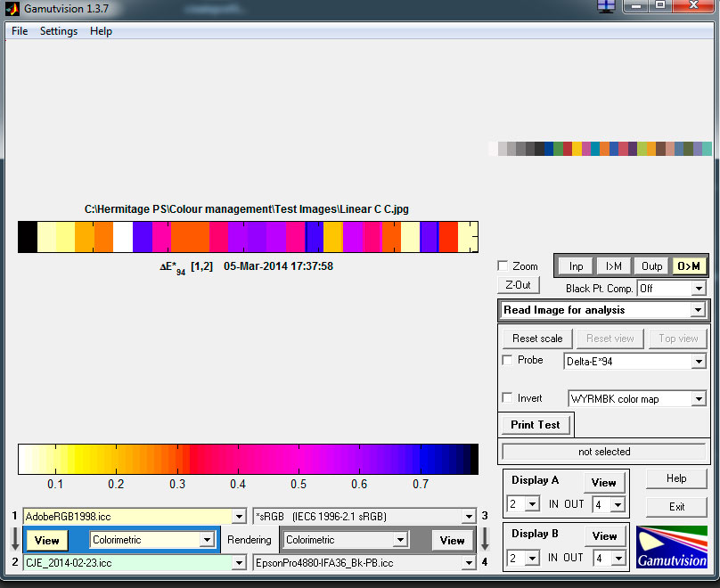Click the Reset scale button
This screenshot has width=720, height=588.
pos(537,339)
